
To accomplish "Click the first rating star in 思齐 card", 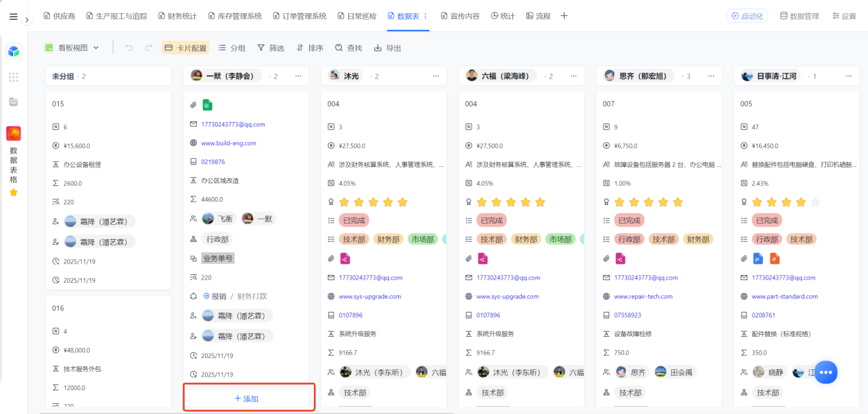I will pos(620,202).
